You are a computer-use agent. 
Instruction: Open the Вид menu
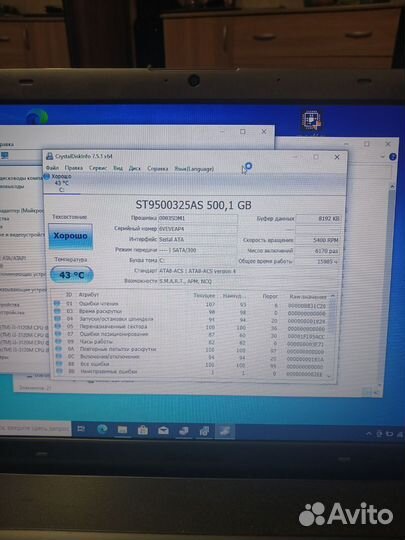[x=118, y=168]
